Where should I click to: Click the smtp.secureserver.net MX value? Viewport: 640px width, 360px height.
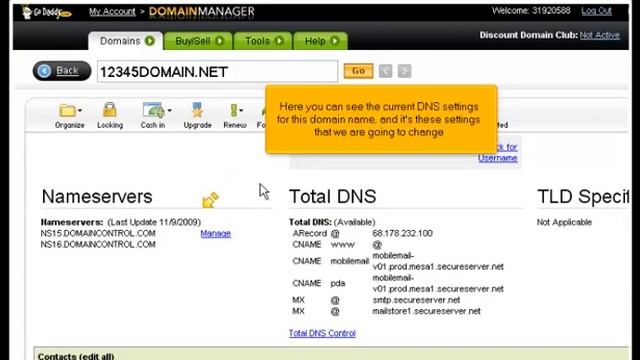coord(416,300)
